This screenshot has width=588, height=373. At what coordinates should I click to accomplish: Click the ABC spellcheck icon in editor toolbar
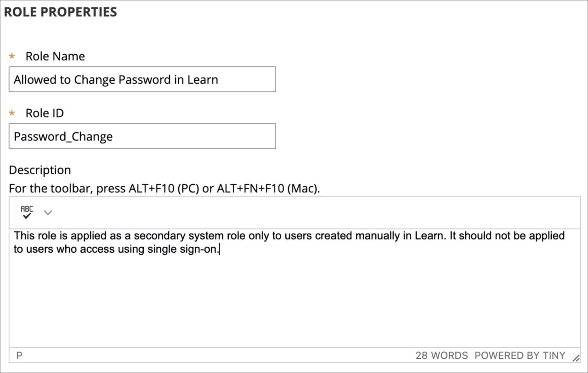pyautogui.click(x=26, y=212)
